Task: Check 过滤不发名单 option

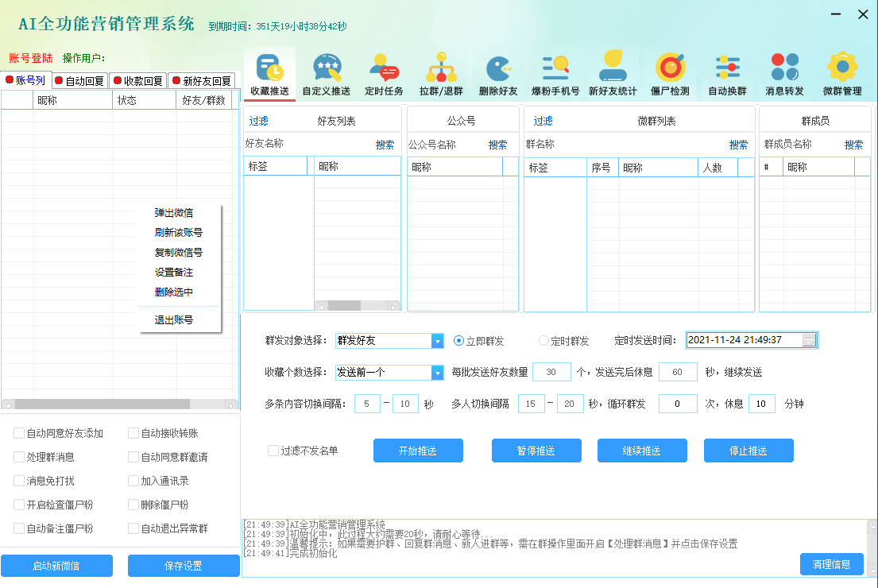Action: pyautogui.click(x=273, y=451)
